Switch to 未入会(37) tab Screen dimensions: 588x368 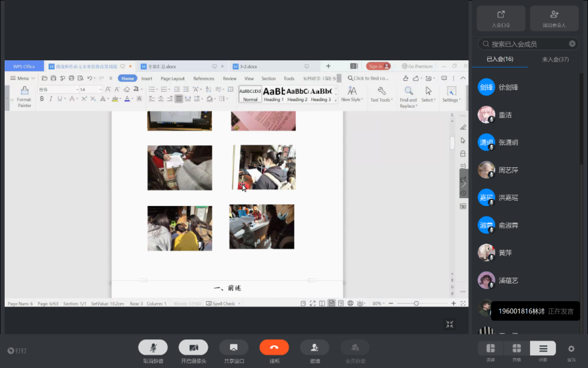pyautogui.click(x=555, y=60)
